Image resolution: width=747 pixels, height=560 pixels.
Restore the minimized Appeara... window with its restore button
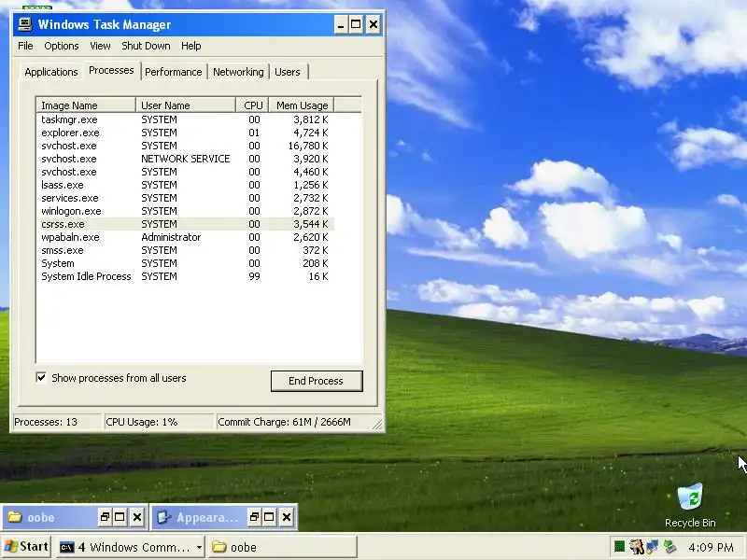point(254,517)
